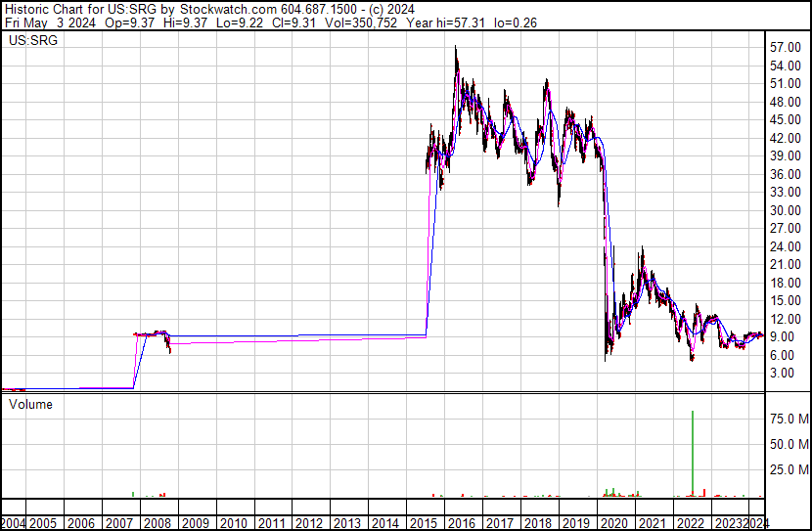Click the 75.0 M volume axis label
Viewport: 812px width, 531px height.
pyautogui.click(x=789, y=419)
